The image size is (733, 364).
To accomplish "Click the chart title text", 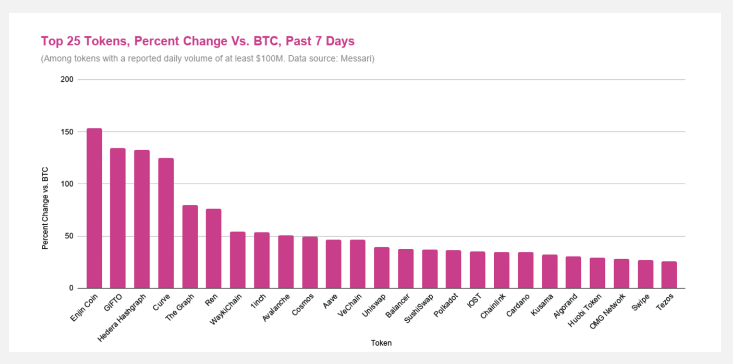I will tap(198, 41).
